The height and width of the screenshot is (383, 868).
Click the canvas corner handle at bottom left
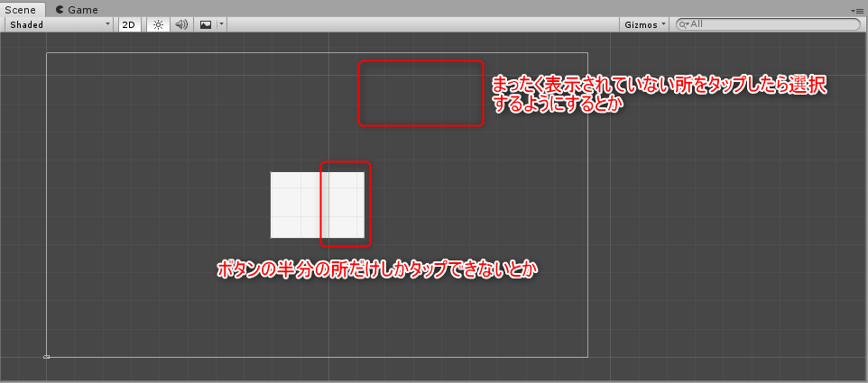pos(47,357)
